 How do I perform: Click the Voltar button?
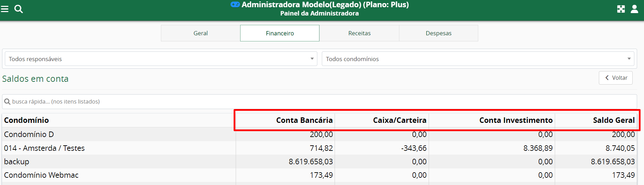615,78
